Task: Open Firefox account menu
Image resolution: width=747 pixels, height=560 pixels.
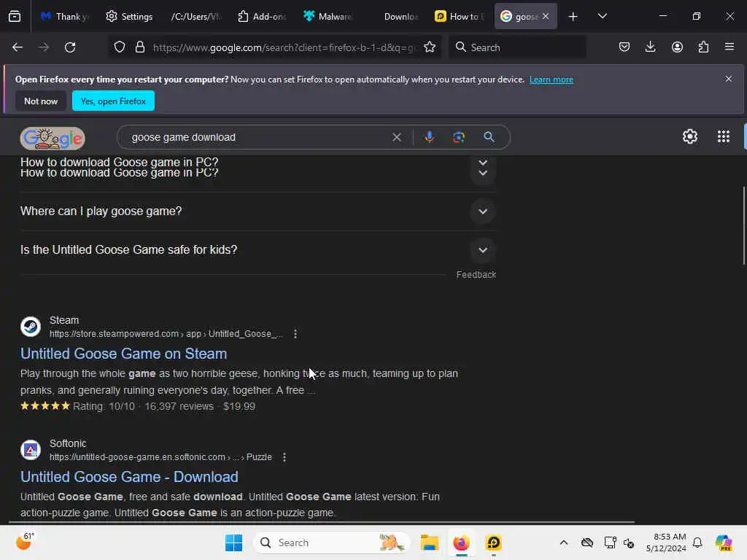Action: 677,47
